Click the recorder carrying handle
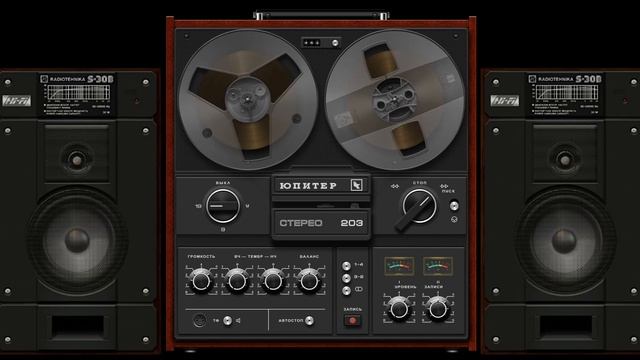Screen dimensions: 640x360 (321, 16)
